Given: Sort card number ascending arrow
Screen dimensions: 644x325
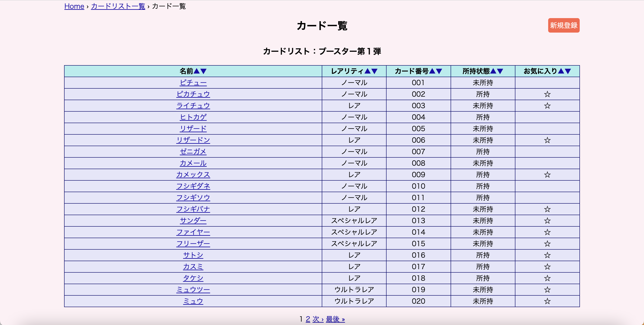Looking at the screenshot, I should pos(432,71).
